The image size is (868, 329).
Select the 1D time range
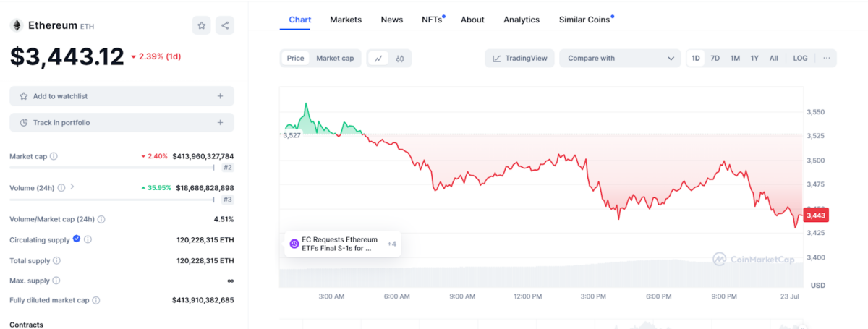pyautogui.click(x=695, y=58)
